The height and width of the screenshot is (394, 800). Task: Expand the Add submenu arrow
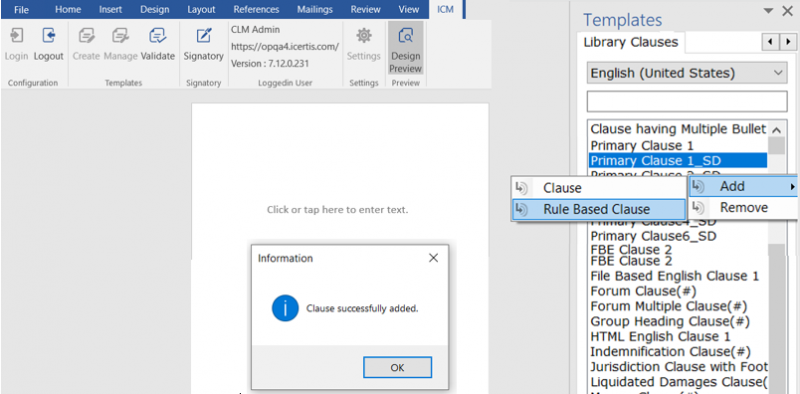click(792, 187)
